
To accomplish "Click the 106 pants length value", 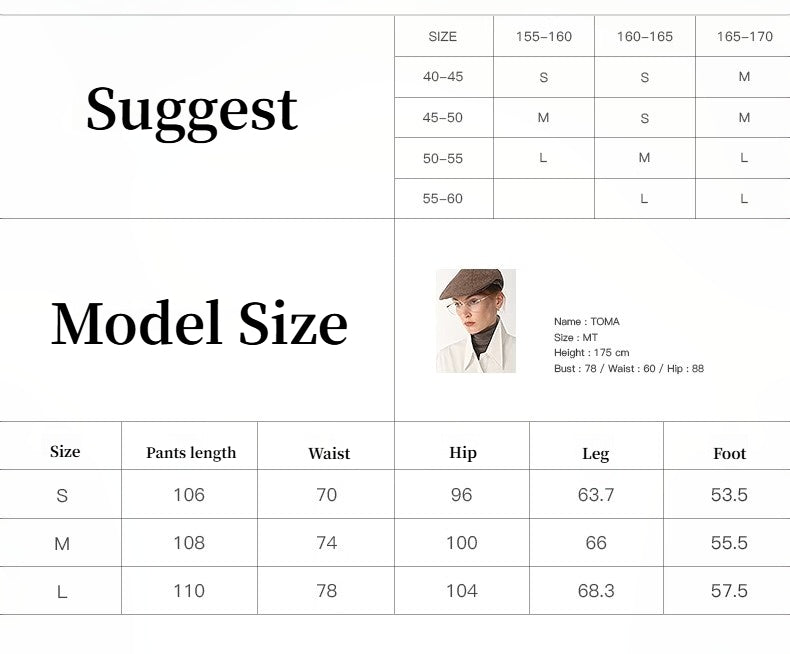I will click(x=189, y=495).
